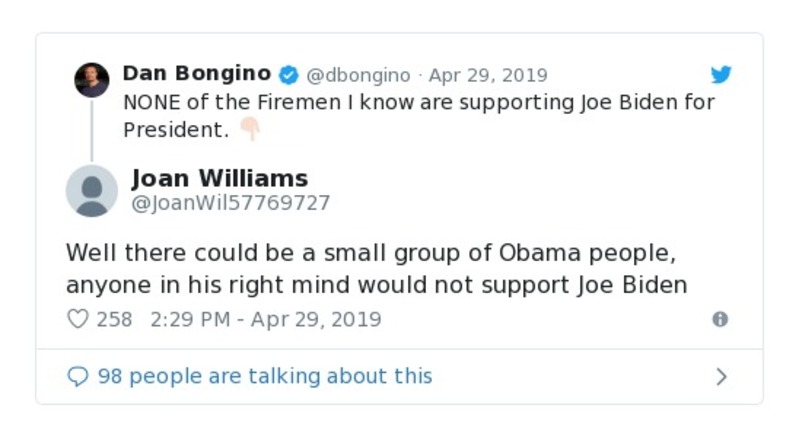The image size is (799, 443).
Task: Click the pointing down emoji
Action: pos(249,130)
